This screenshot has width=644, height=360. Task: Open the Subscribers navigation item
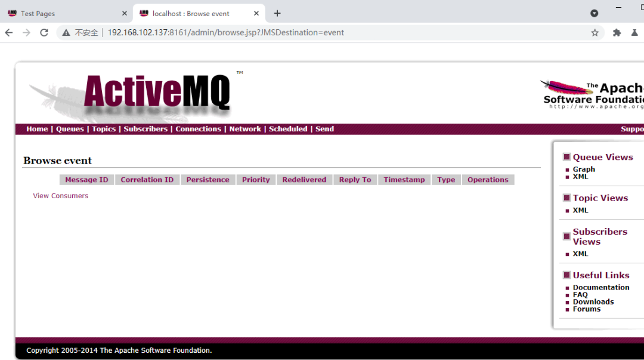[145, 129]
